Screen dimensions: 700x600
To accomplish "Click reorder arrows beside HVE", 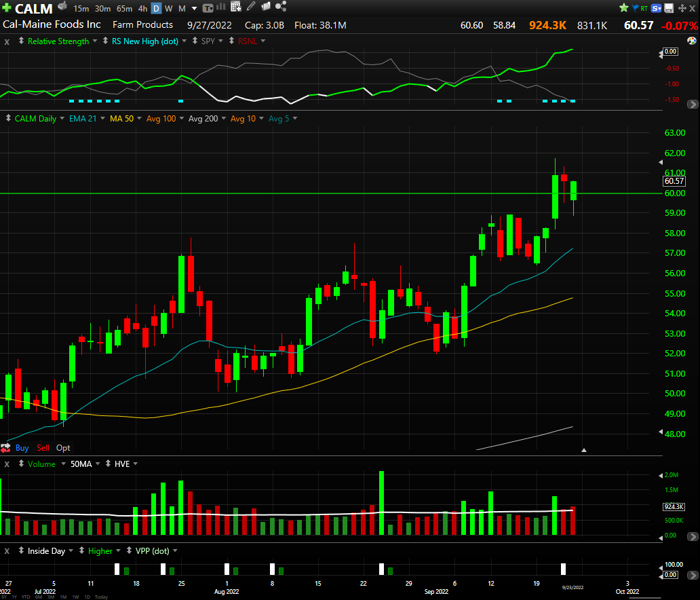I will [108, 464].
